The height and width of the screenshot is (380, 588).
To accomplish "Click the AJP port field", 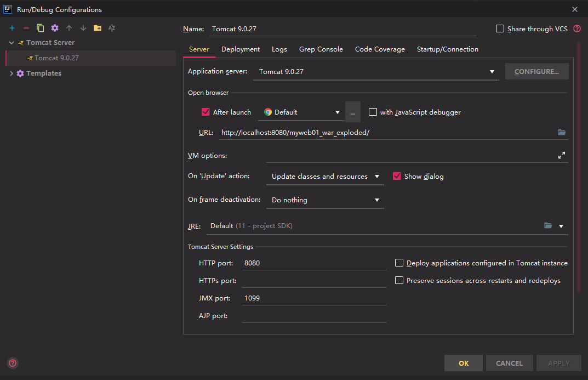I will click(x=314, y=315).
